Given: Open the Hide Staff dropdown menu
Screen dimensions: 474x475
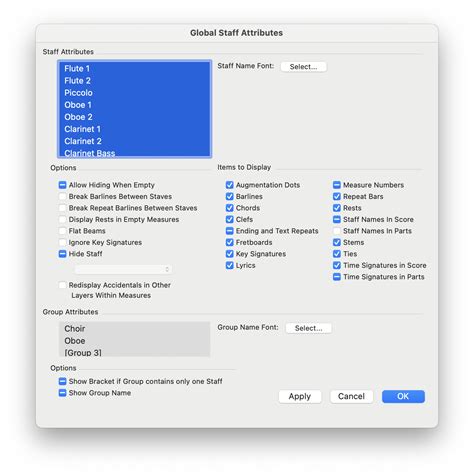Looking at the screenshot, I should [x=123, y=269].
